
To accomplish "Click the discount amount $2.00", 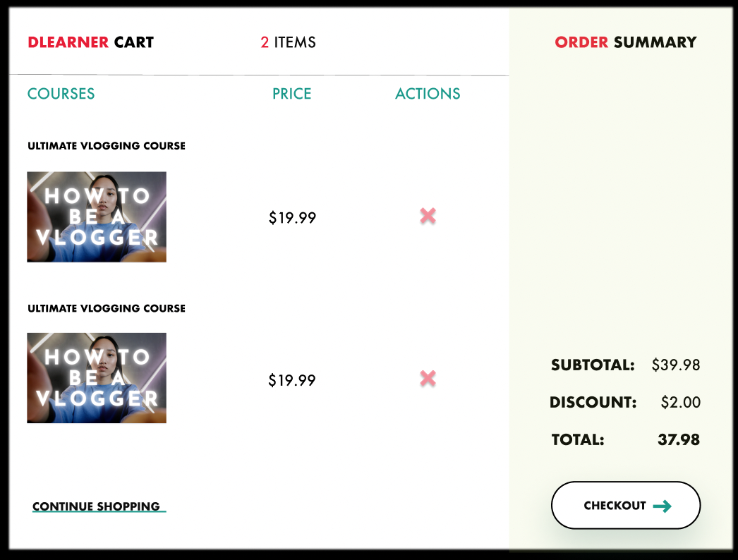I will [681, 402].
